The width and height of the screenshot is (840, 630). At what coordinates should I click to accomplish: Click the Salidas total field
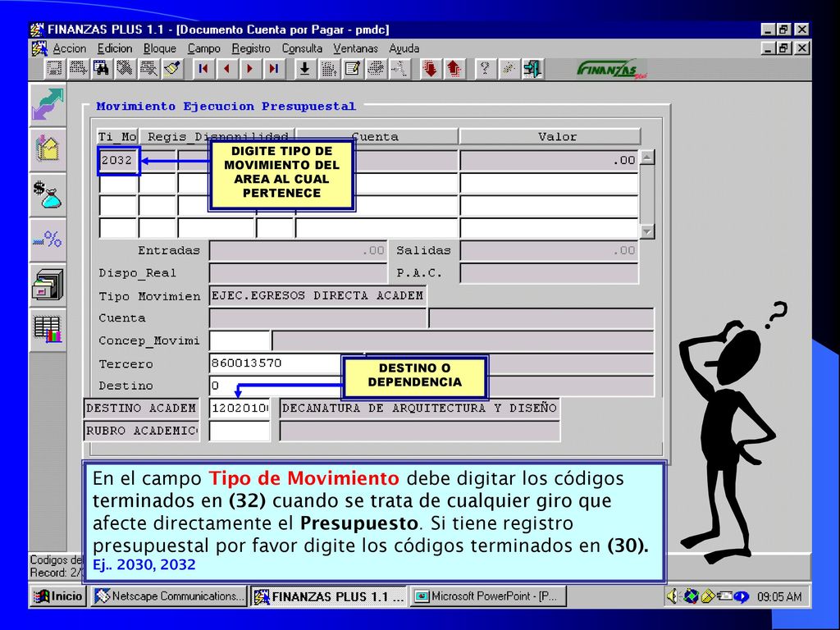pyautogui.click(x=549, y=251)
